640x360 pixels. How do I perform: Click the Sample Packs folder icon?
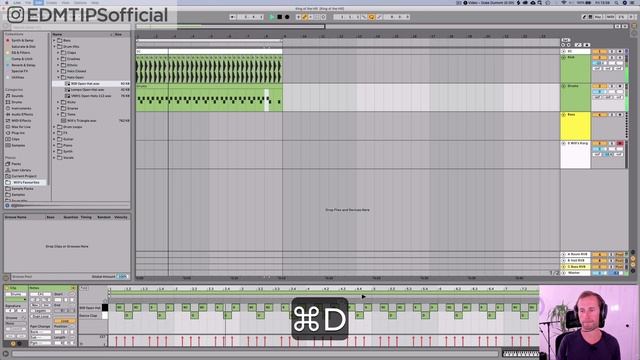(8, 189)
